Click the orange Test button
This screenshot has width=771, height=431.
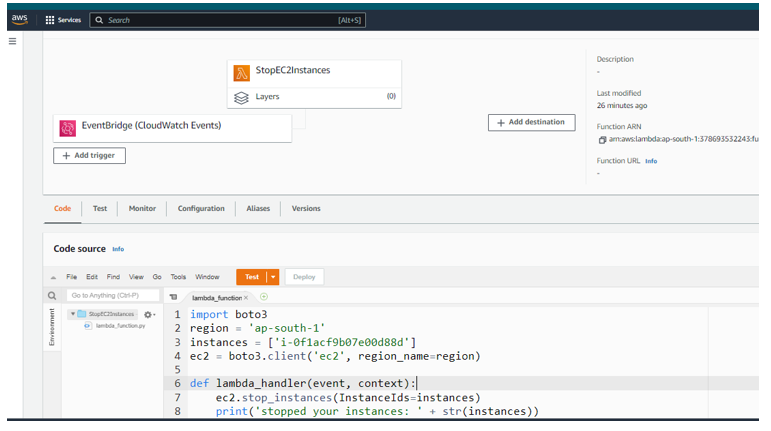click(x=251, y=277)
